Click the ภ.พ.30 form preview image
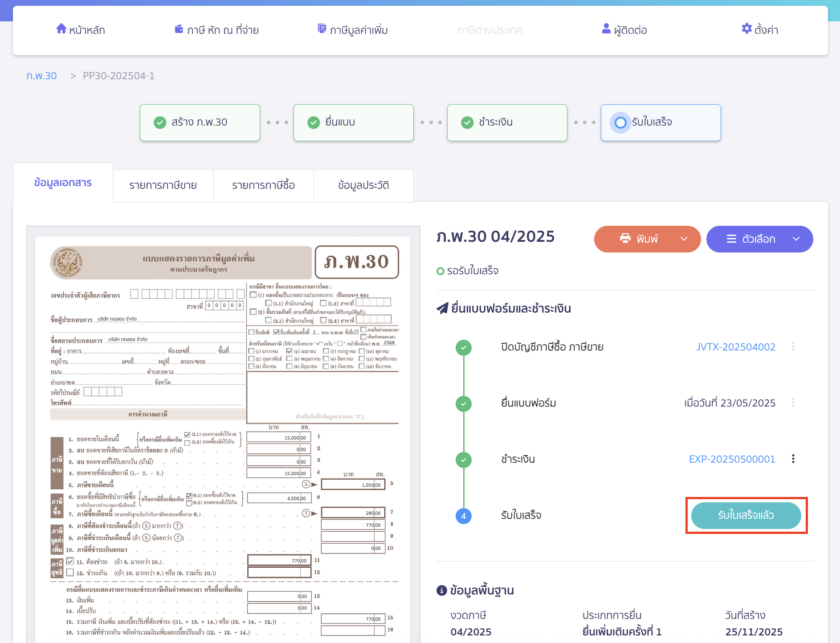The image size is (840, 643). [223, 436]
